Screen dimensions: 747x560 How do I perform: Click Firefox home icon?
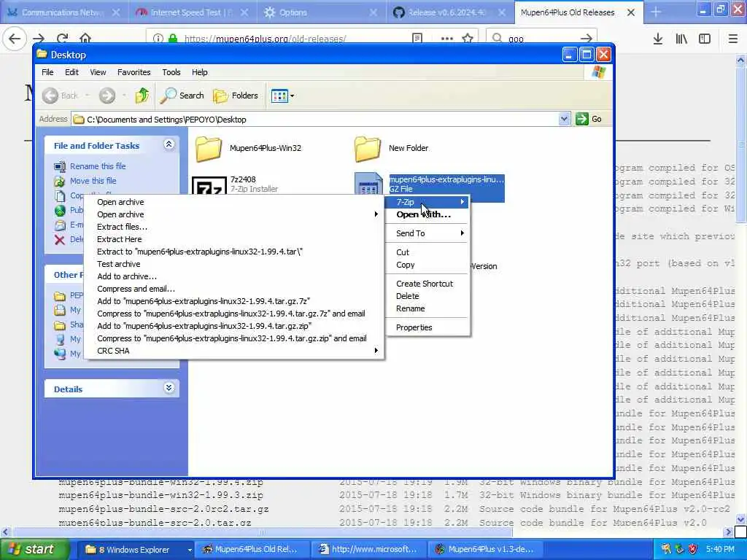point(85,38)
